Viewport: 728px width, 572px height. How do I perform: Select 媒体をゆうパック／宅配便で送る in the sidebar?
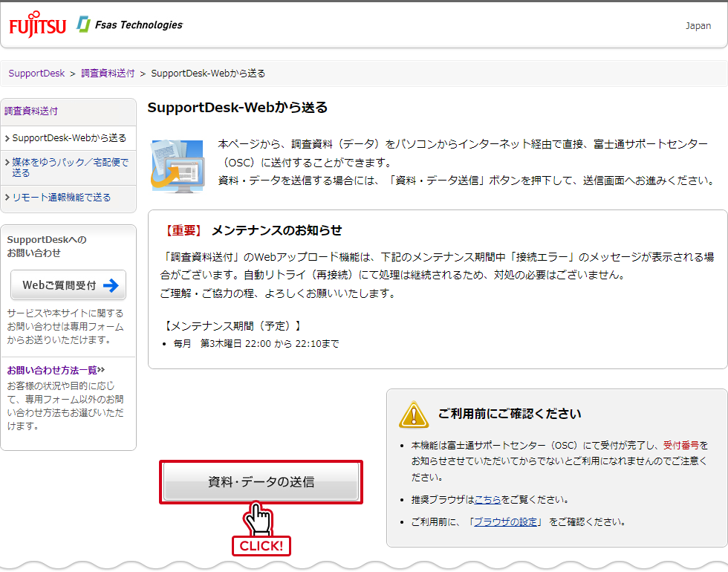click(70, 168)
